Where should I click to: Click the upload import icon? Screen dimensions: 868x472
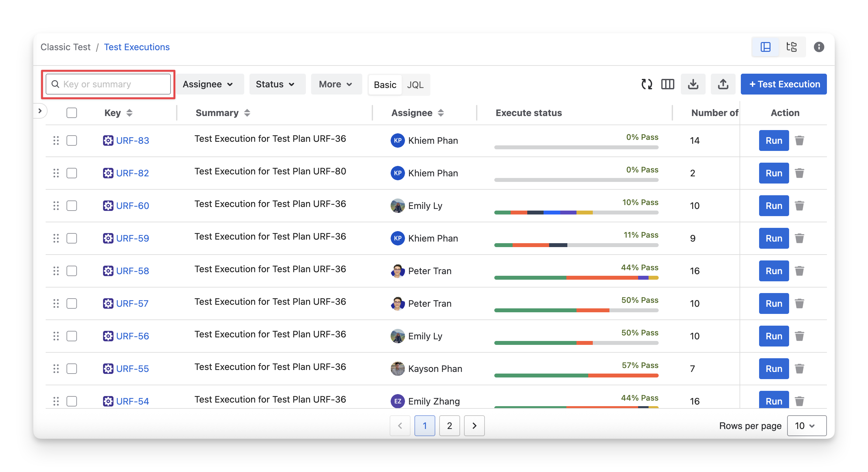[x=723, y=84]
